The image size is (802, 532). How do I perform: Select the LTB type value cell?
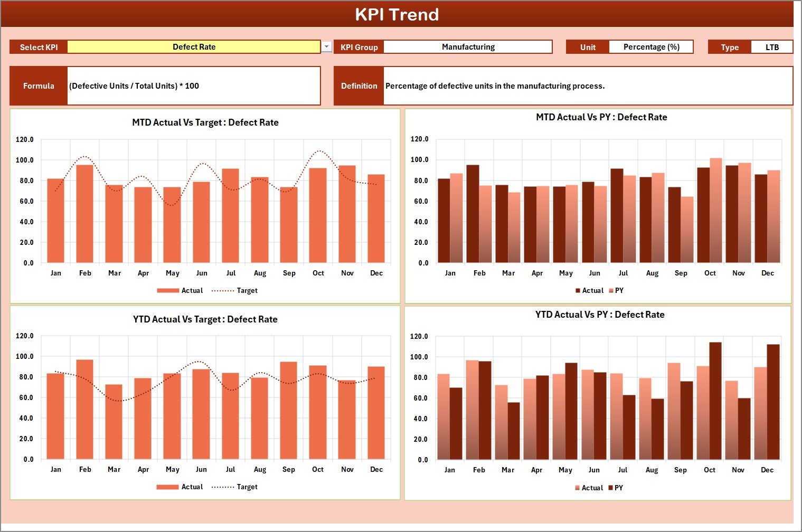click(772, 47)
